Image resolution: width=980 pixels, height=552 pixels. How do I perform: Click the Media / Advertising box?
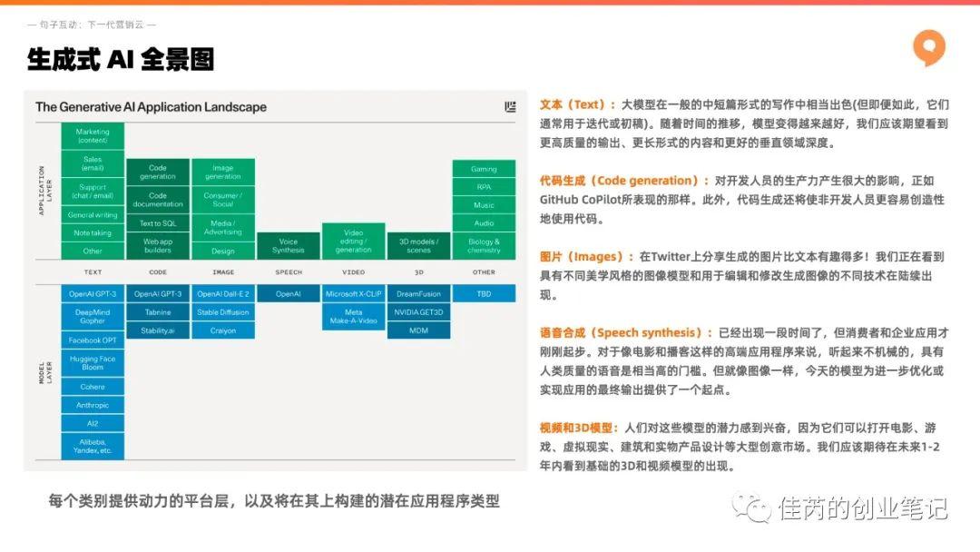pos(223,228)
